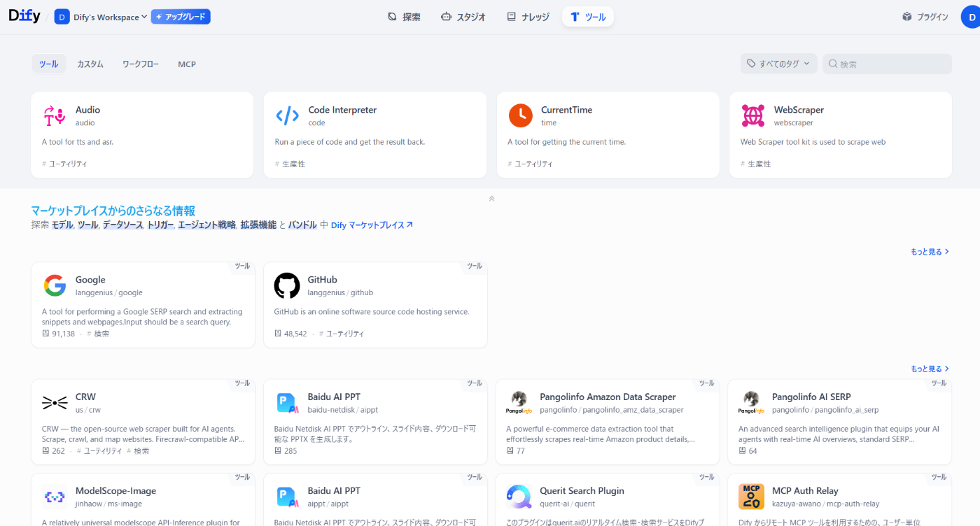Open the Dify マーケットプレイス link

click(x=372, y=225)
